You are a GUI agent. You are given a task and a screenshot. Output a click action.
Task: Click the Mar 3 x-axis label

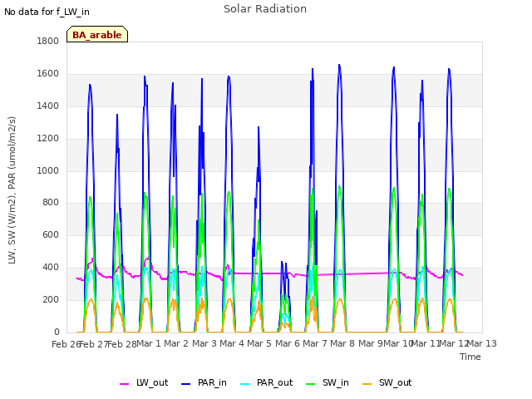point(204,343)
